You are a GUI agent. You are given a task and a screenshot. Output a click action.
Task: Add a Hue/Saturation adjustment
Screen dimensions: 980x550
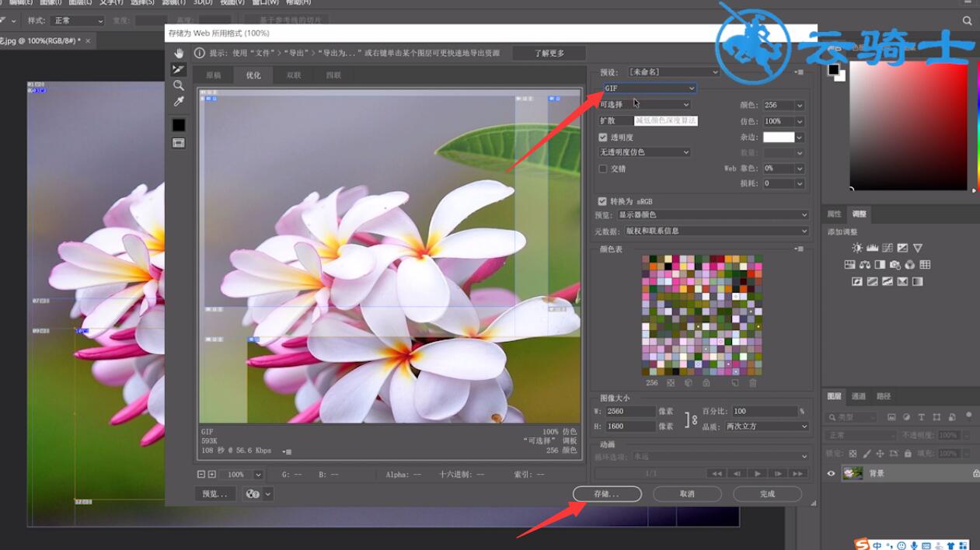pyautogui.click(x=849, y=265)
